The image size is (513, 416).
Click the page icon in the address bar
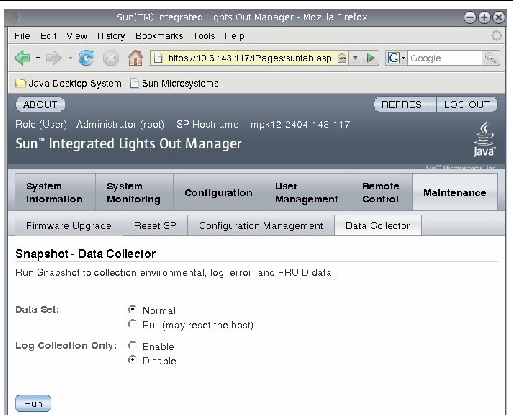pos(159,58)
